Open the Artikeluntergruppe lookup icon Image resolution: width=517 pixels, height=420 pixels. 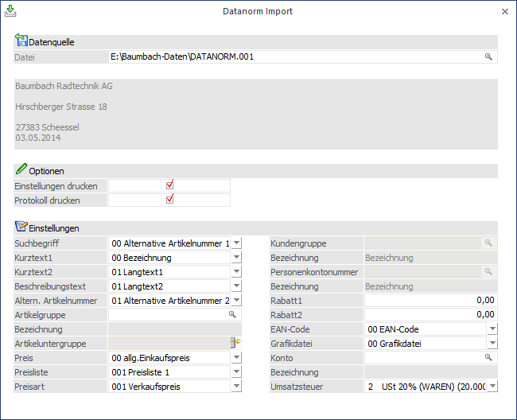click(x=235, y=344)
